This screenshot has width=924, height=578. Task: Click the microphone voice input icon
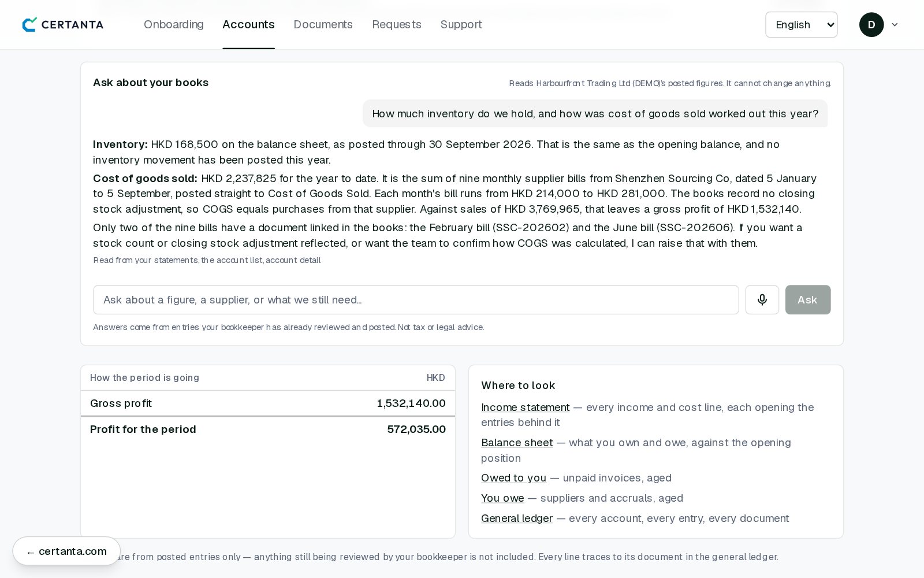(x=762, y=299)
